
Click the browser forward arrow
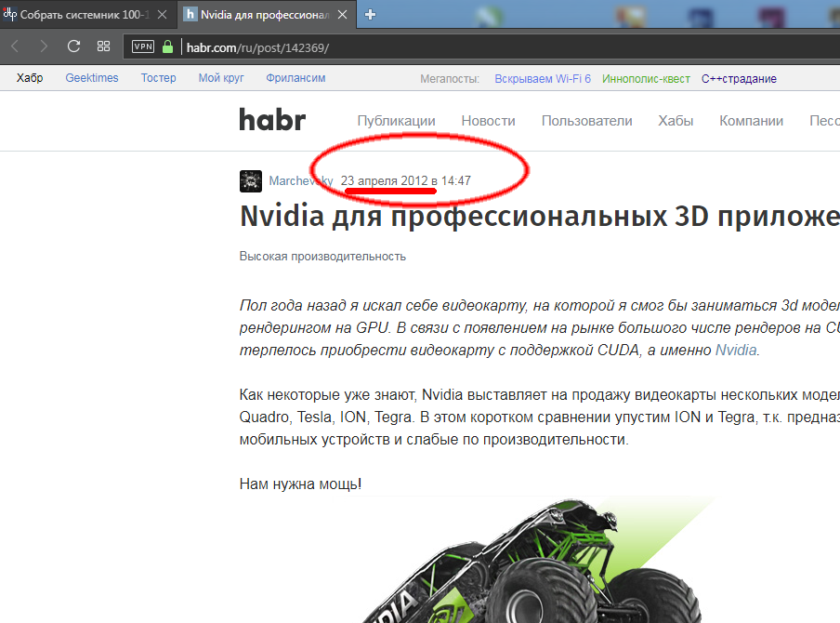click(44, 46)
